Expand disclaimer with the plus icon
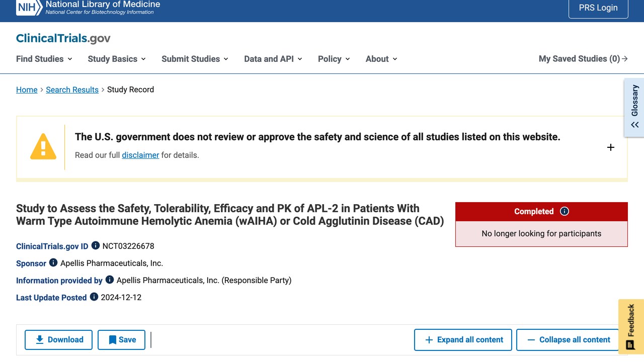Viewport: 644px width, 362px height. point(611,147)
